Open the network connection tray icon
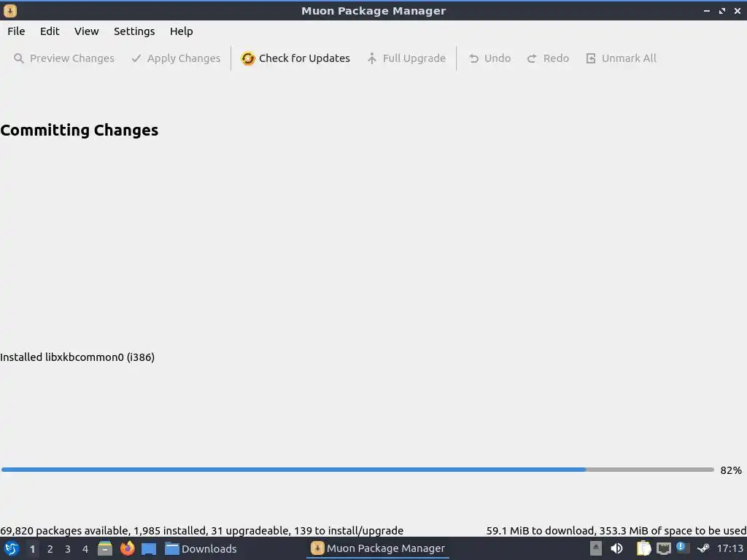This screenshot has height=560, width=747. click(x=664, y=548)
